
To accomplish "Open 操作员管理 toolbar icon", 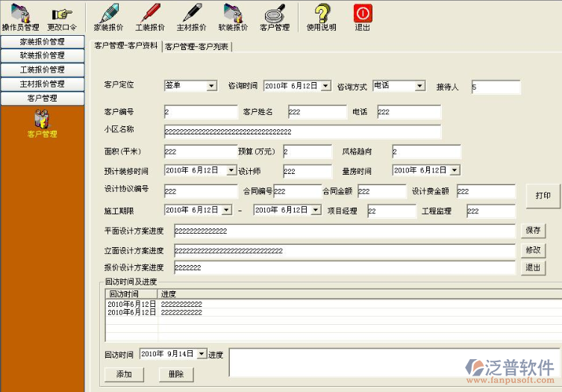I will (x=21, y=15).
